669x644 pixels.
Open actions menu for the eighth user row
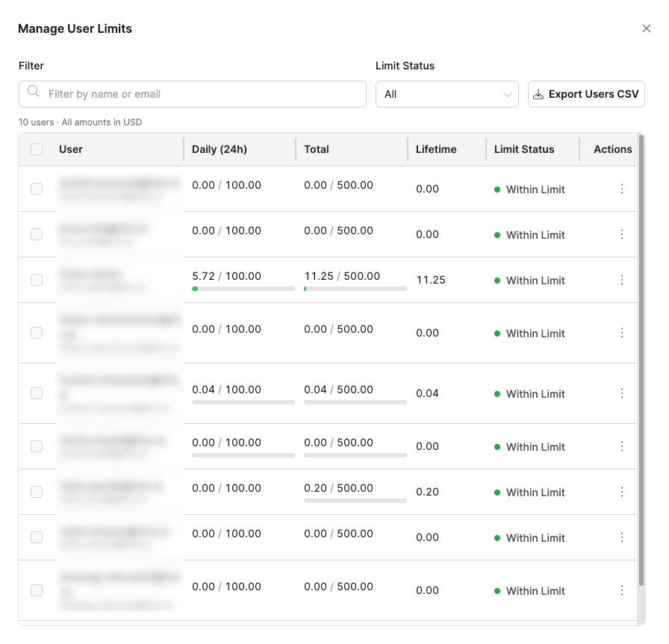click(x=622, y=537)
